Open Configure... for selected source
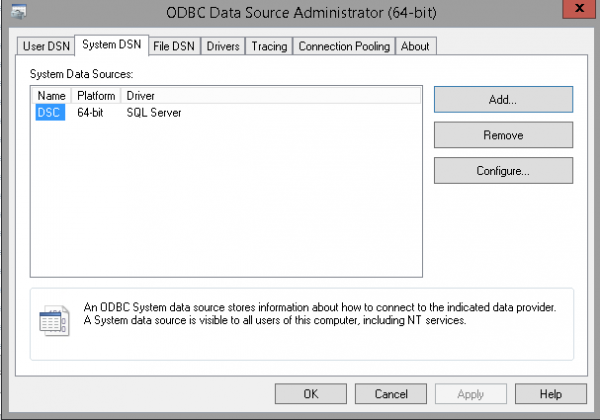This screenshot has width=600, height=420. click(x=503, y=170)
